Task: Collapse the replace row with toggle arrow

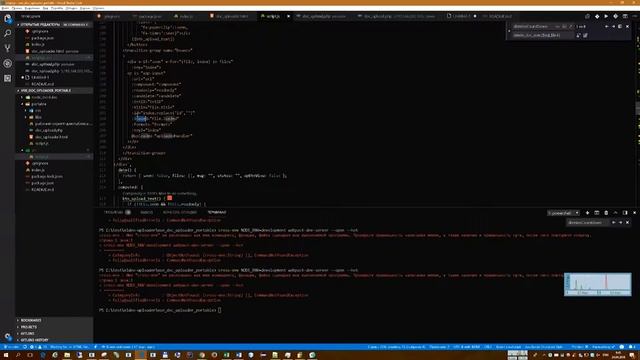Action: tap(509, 31)
